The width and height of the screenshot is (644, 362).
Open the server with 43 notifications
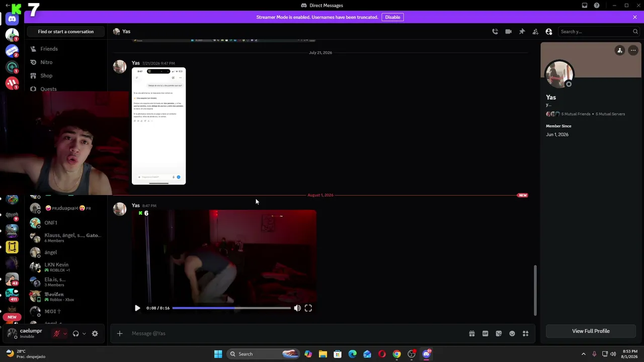12,279
